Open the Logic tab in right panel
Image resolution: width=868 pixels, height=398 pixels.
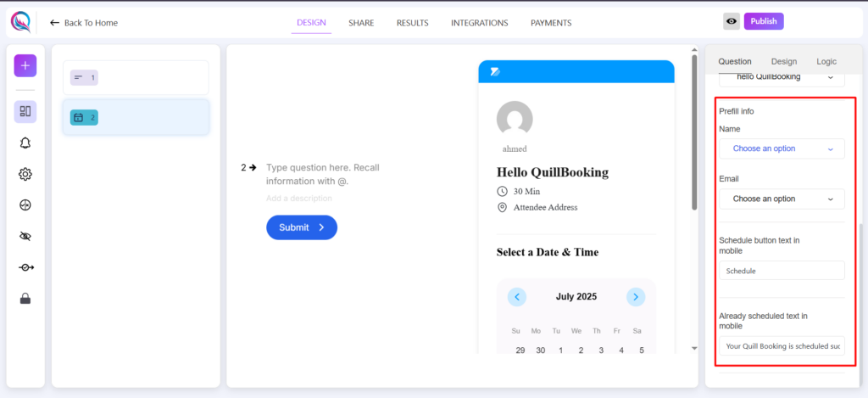pyautogui.click(x=826, y=62)
